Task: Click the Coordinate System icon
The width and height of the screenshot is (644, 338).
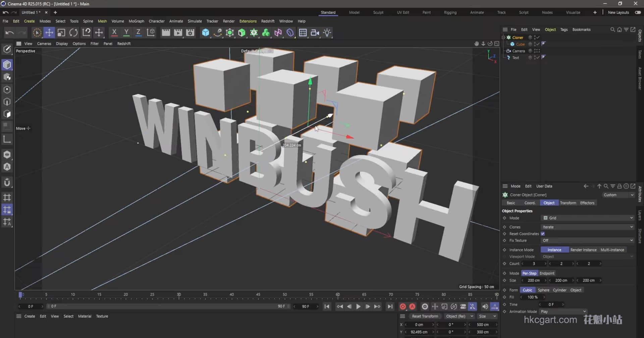Action: 151,33
